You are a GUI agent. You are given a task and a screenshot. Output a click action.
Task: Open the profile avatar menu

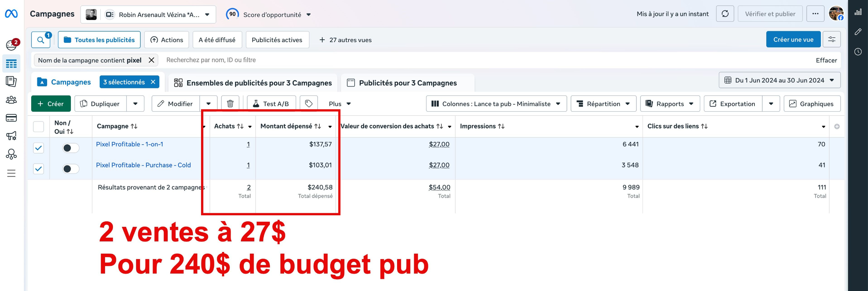click(836, 14)
